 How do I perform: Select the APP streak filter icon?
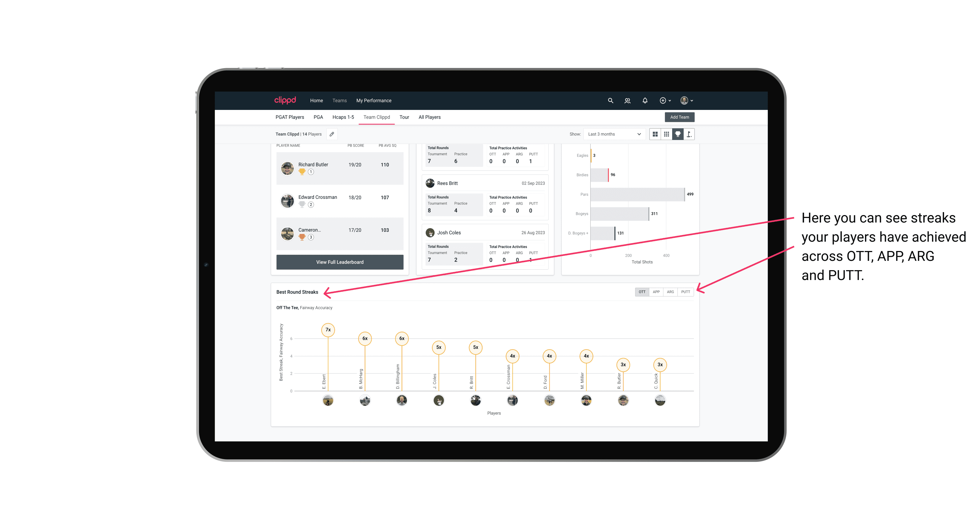(x=655, y=291)
